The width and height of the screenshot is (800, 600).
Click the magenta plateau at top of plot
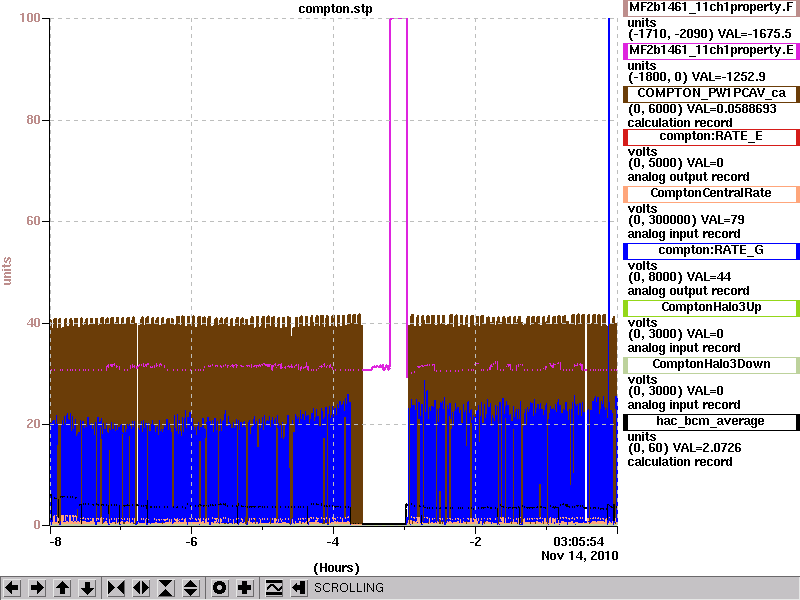point(398,19)
